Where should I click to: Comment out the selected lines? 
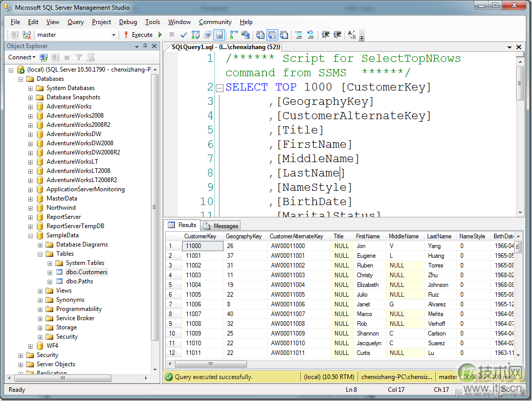tap(299, 35)
